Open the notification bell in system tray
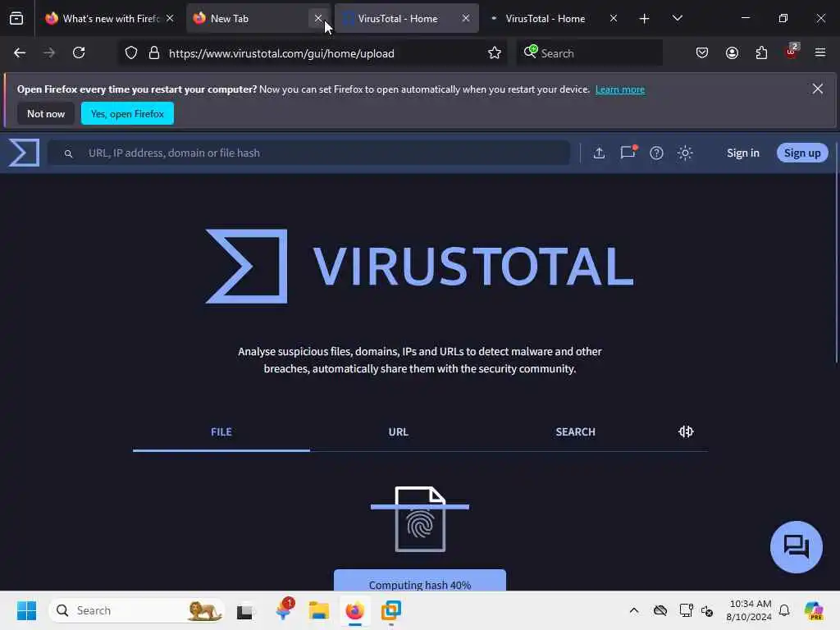The height and width of the screenshot is (630, 840). tap(784, 610)
